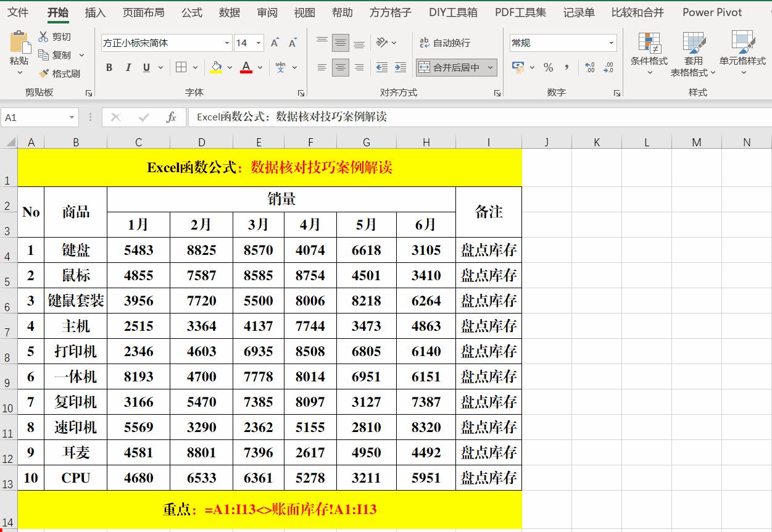
Task: Toggle Bold formatting
Action: coord(109,68)
